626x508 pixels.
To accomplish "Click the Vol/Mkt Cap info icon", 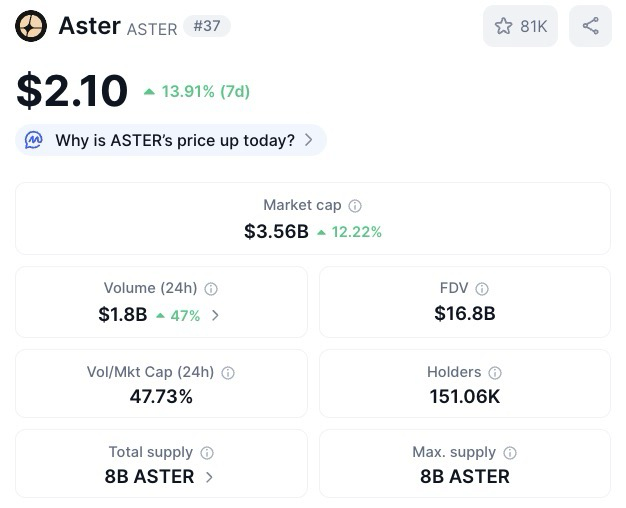I will 228,373.
